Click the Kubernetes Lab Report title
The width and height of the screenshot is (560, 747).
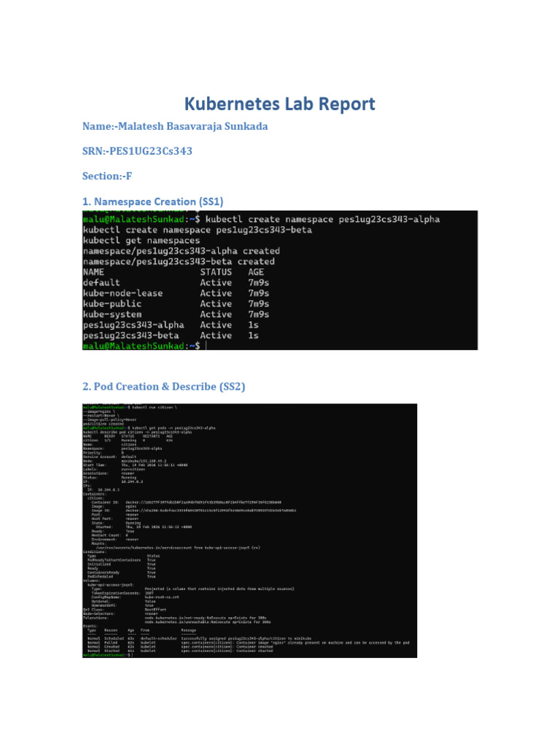click(x=279, y=104)
